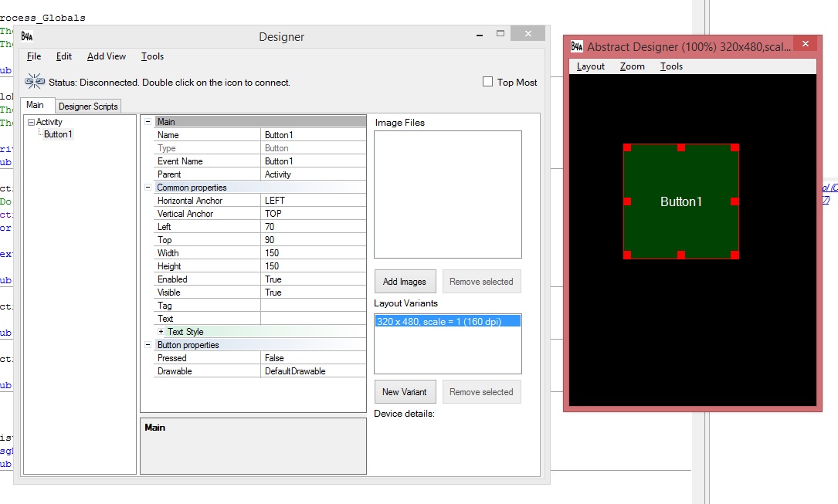This screenshot has height=504, width=838.
Task: Open the Visible value True
Action: [313, 293]
